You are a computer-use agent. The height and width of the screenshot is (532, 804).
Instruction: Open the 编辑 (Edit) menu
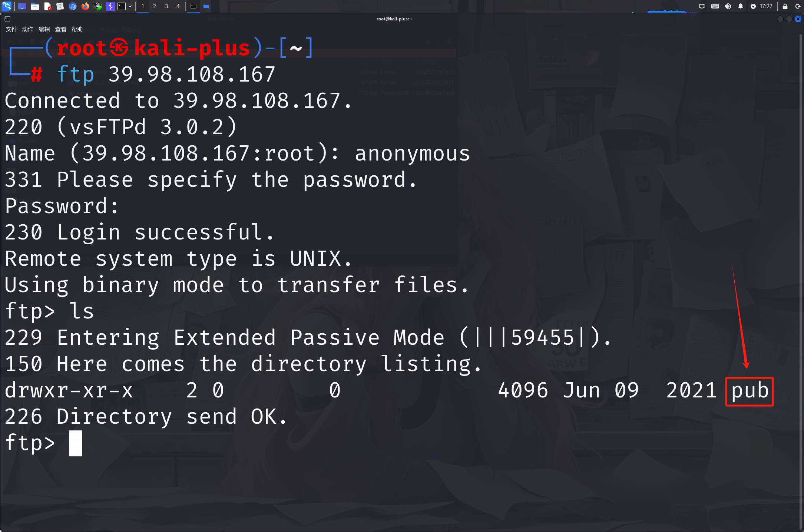tap(44, 29)
